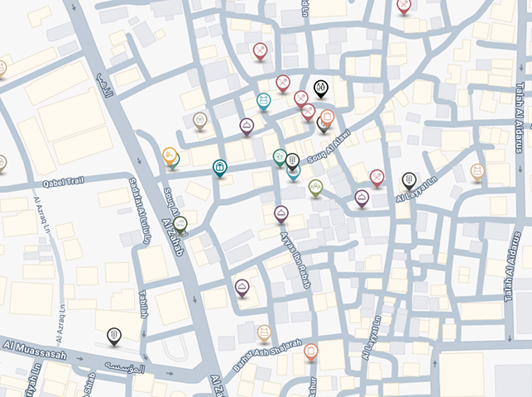Select the tan marker beside Talah Al Aidarus
Image resolution: width=532 pixels, height=397 pixels.
[477, 171]
